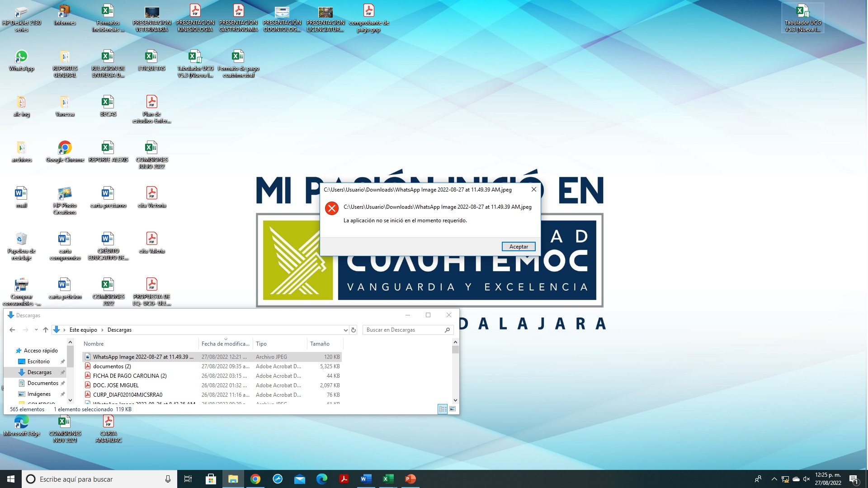Sort files by Fecha de modificación column
This screenshot has height=488, width=868.
tap(226, 344)
